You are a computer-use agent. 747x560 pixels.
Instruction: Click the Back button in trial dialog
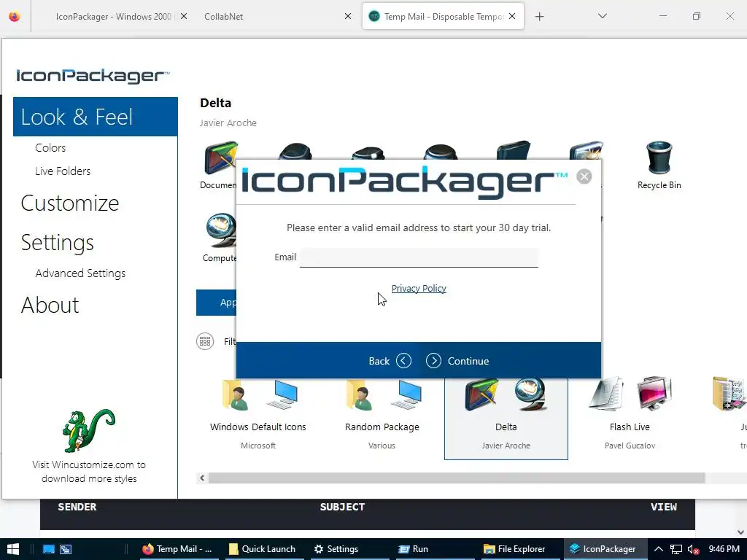(x=390, y=360)
